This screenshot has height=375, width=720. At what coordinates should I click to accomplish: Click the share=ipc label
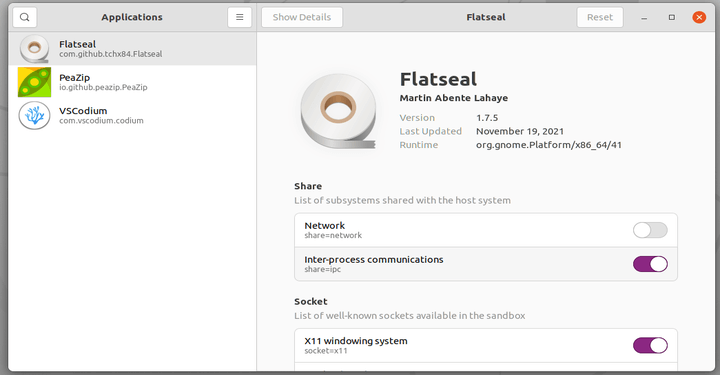[x=323, y=269]
